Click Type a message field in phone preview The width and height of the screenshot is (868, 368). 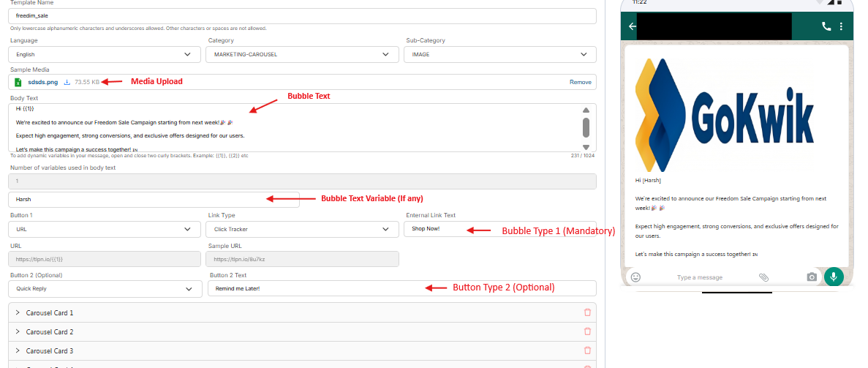700,277
